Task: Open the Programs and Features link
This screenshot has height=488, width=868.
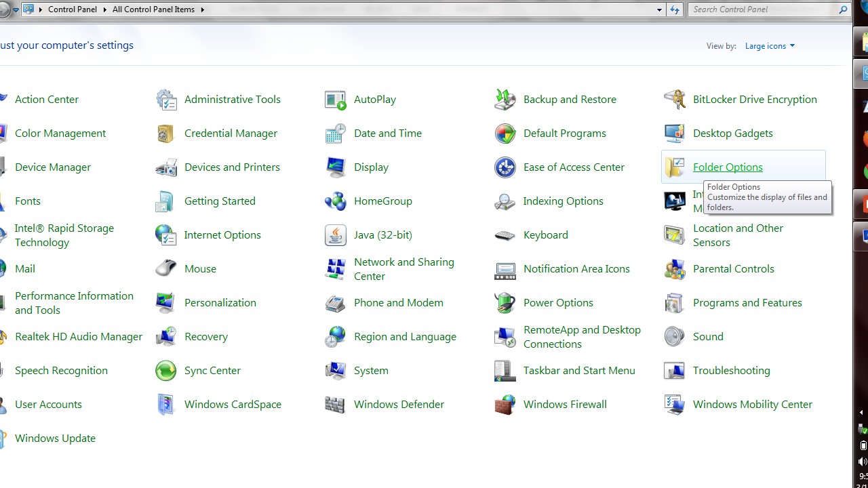Action: coord(747,303)
